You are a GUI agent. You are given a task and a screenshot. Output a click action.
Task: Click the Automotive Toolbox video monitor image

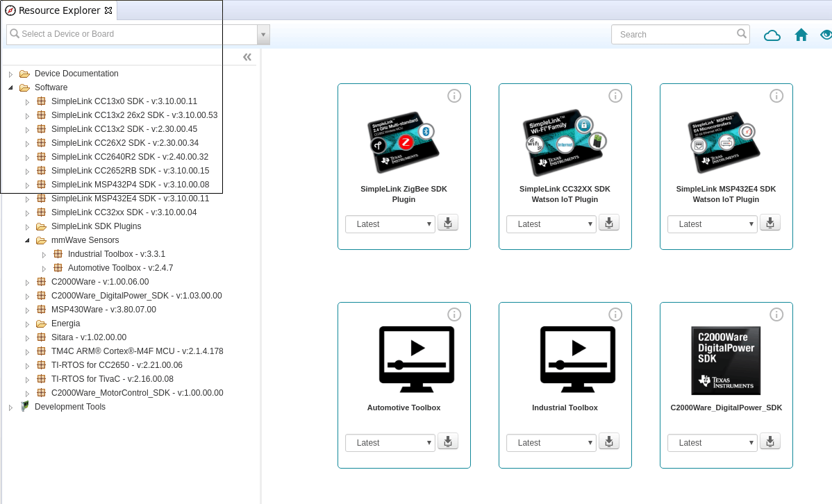(x=417, y=359)
